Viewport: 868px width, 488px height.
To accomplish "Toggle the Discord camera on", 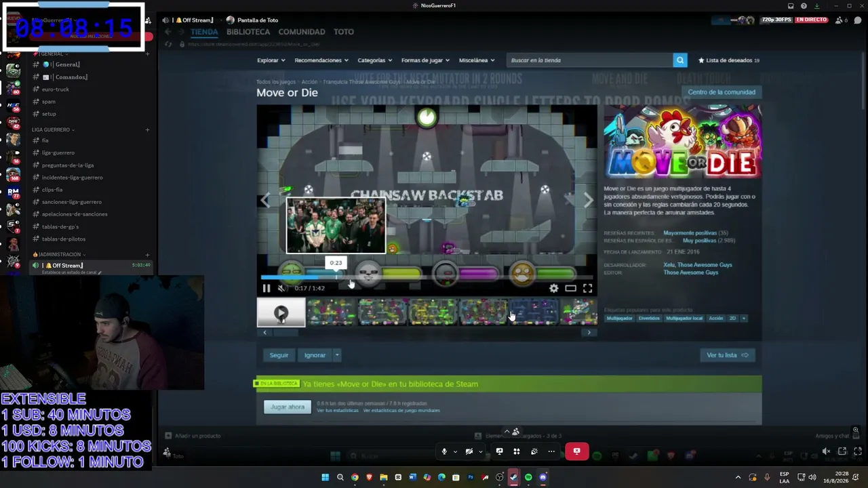I will pyautogui.click(x=469, y=451).
